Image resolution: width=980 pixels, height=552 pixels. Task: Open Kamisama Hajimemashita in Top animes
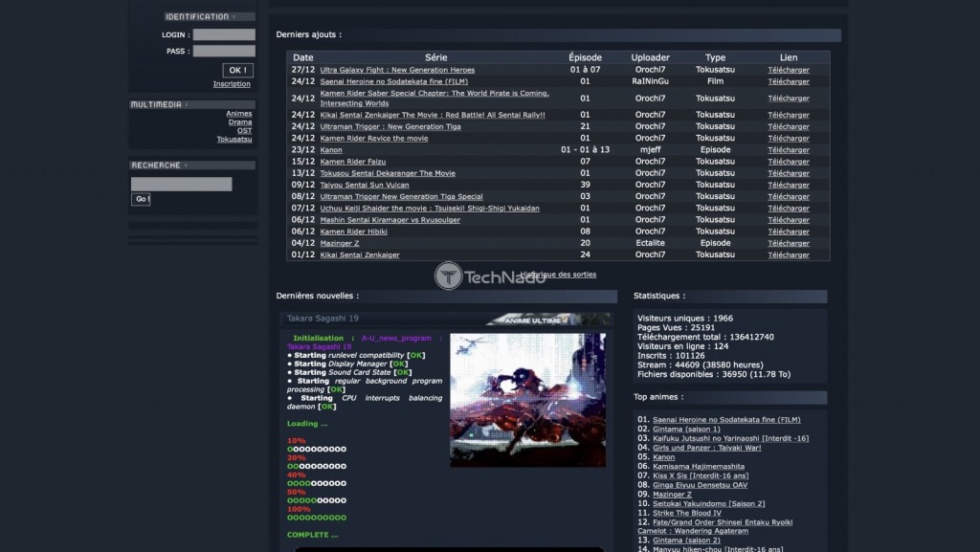pos(699,467)
